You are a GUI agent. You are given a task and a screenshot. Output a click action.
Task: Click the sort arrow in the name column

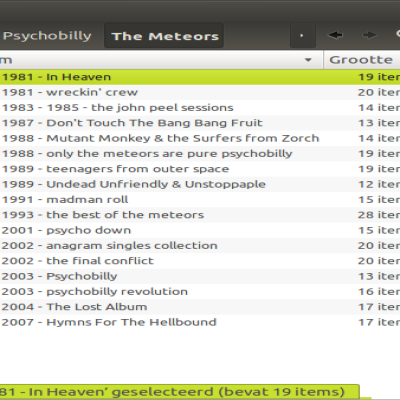tap(308, 60)
